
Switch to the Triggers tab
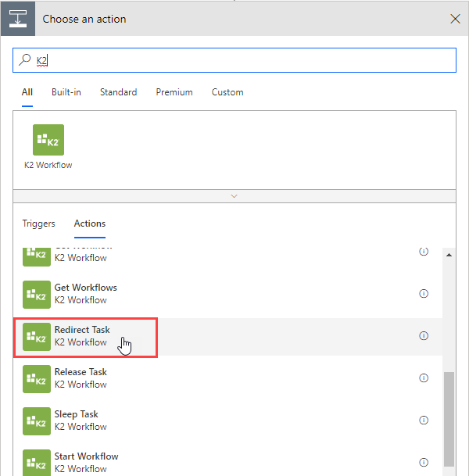[38, 224]
